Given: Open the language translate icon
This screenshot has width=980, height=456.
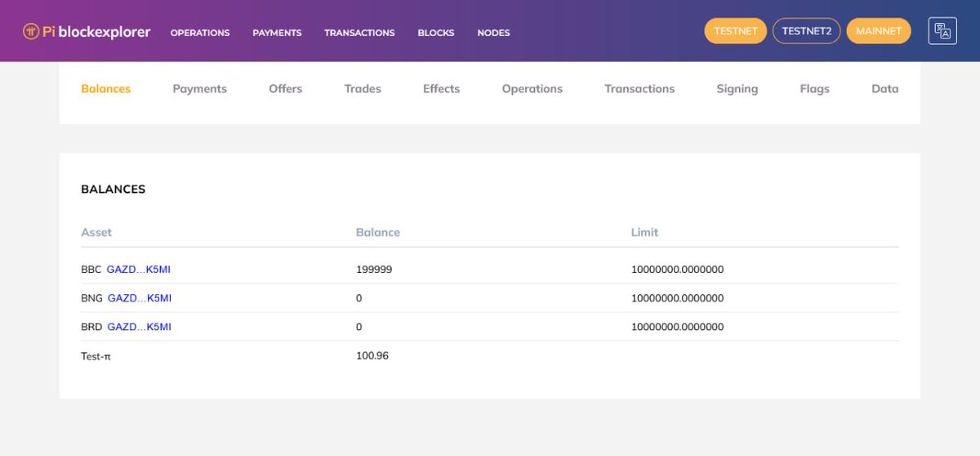Looking at the screenshot, I should [x=942, y=31].
